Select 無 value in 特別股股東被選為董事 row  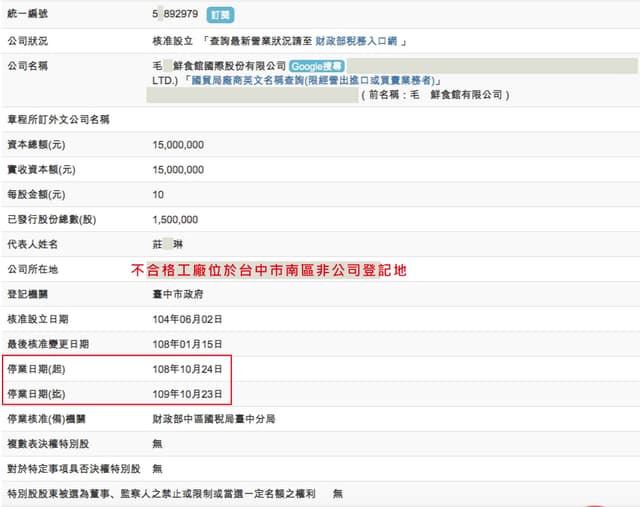click(x=338, y=494)
